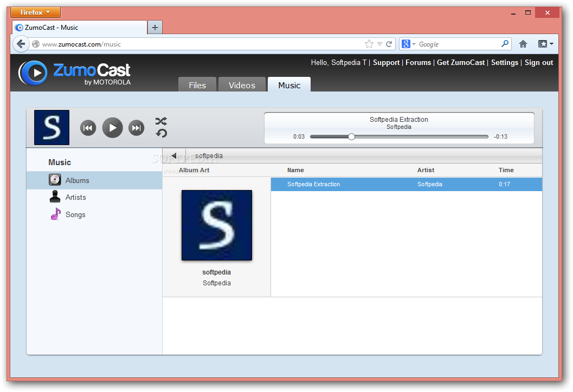
Task: Open the now-playing album art thumbnail
Action: pos(51,127)
